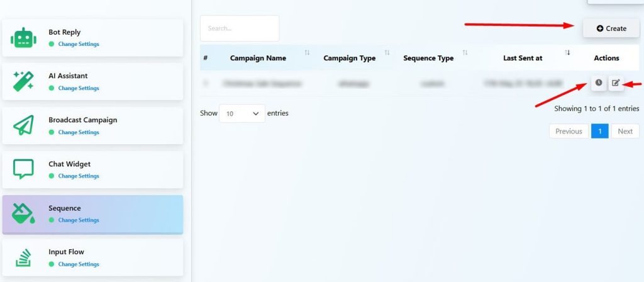
Task: Click the Bot Reply robot icon
Action: [x=23, y=38]
